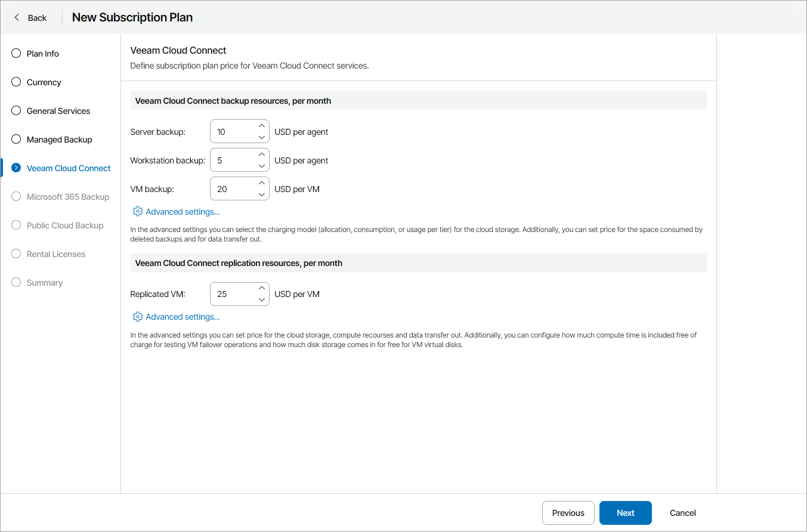Go to Managed Backup step
Viewport: 807px width, 532px height.
pos(59,140)
